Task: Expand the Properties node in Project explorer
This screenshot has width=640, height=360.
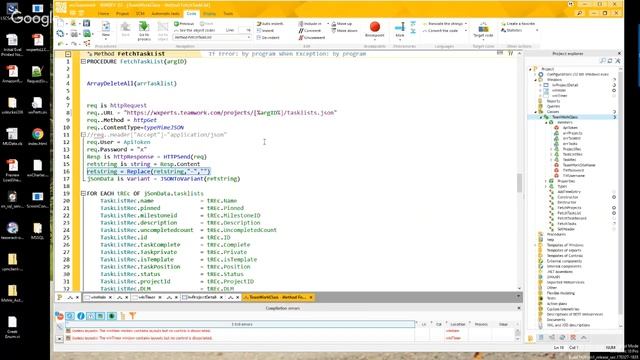Action: pyautogui.click(x=546, y=181)
